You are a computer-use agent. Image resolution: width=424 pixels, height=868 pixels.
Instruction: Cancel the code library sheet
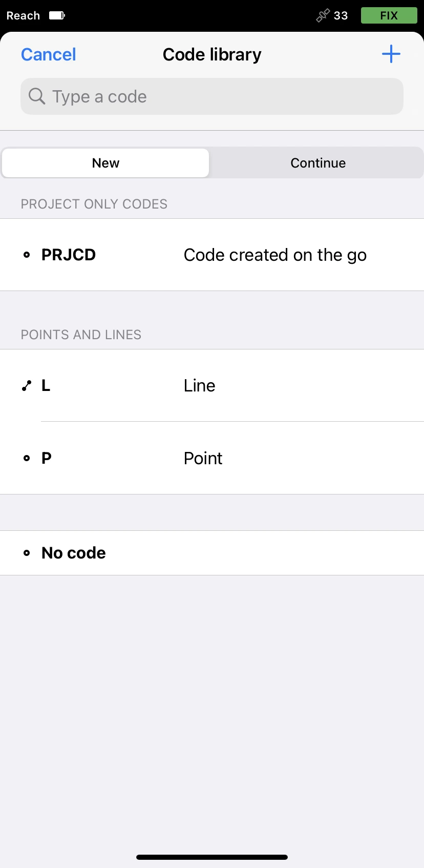point(48,54)
